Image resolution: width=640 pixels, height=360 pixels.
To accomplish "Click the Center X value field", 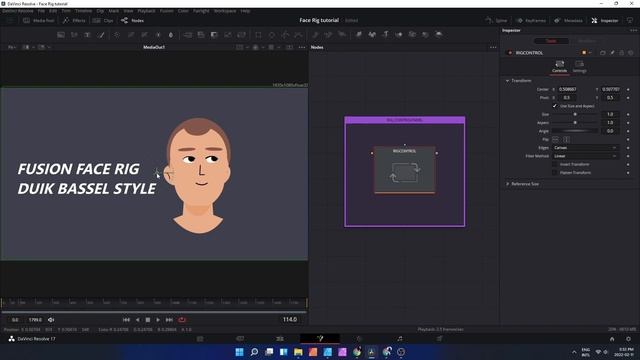I will 568,89.
